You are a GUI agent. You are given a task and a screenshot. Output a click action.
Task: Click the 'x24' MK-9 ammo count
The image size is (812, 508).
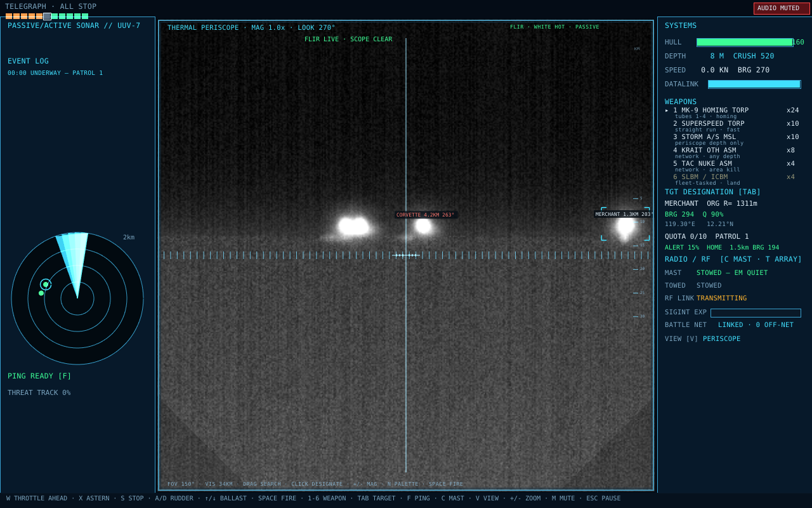[x=793, y=110]
